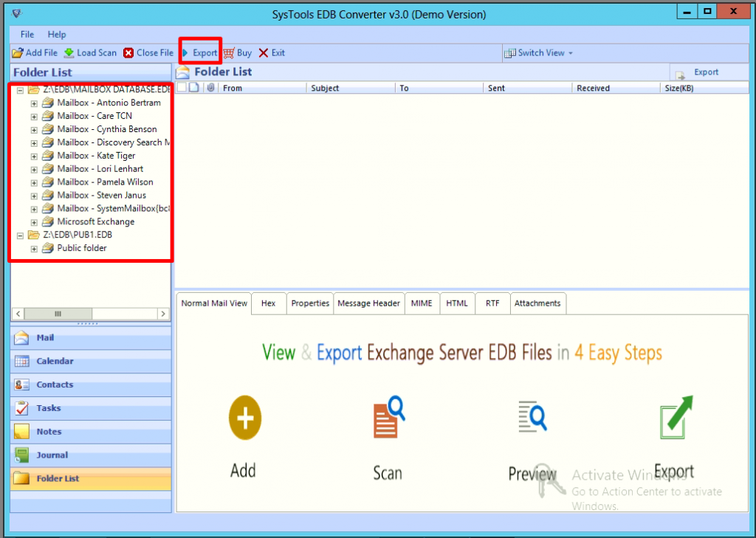The width and height of the screenshot is (756, 538).
Task: Expand Mailbox - Antonio Bertram
Action: click(34, 103)
